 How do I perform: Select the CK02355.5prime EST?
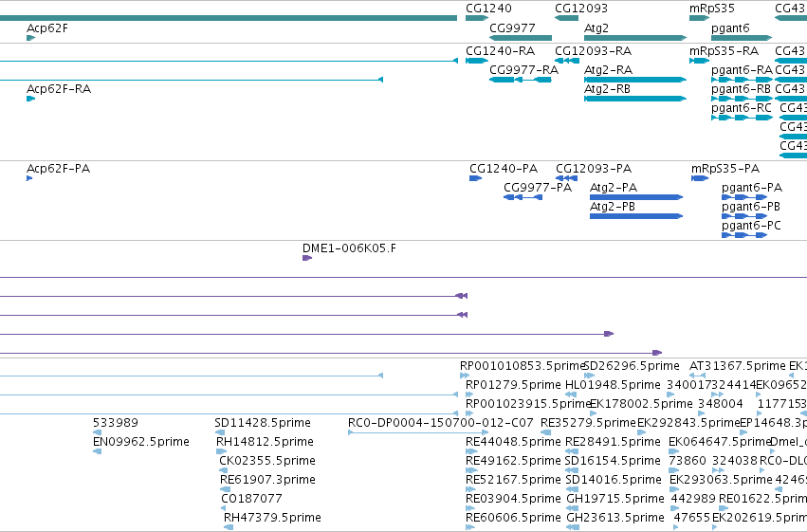coord(225,470)
